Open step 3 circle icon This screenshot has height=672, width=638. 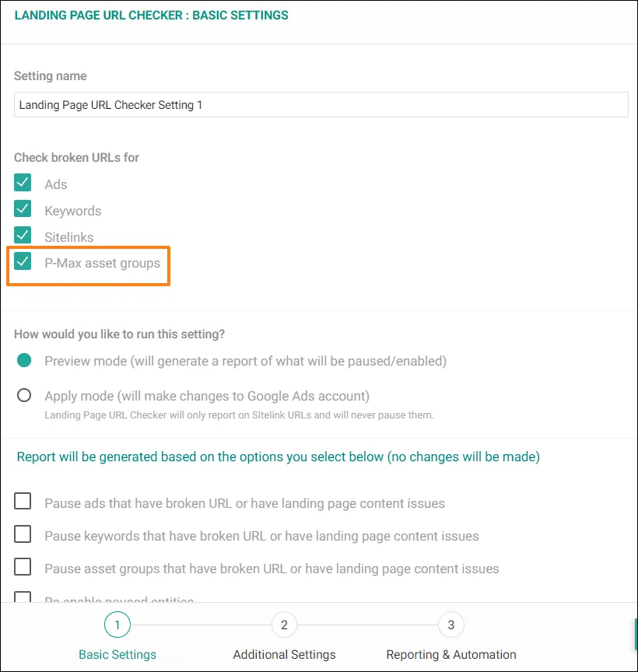pos(450,625)
